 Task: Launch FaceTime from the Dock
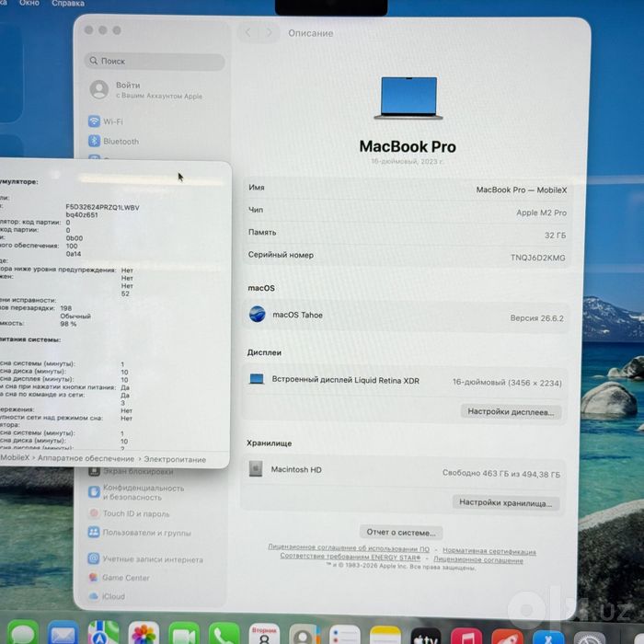[184, 633]
